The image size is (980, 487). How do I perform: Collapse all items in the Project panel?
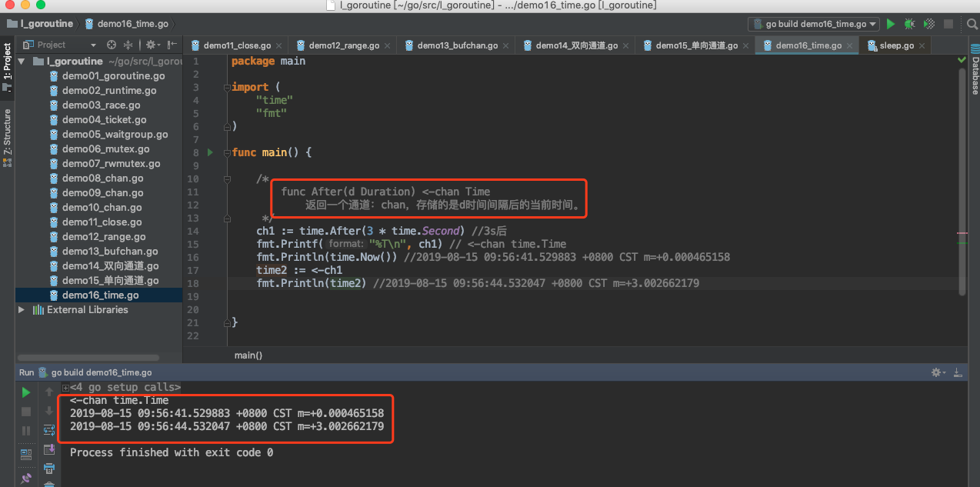[128, 45]
